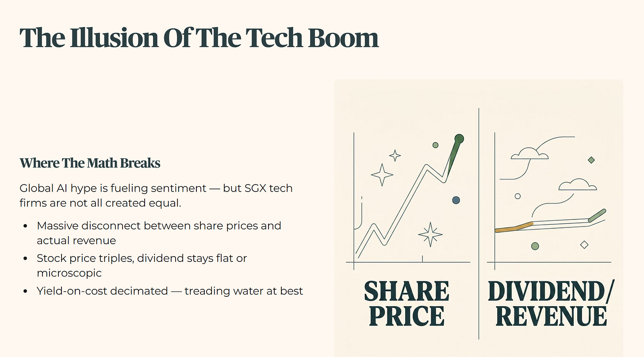Click the small star near the top of share chart
Viewport: 644px width, 357px height.
395,155
